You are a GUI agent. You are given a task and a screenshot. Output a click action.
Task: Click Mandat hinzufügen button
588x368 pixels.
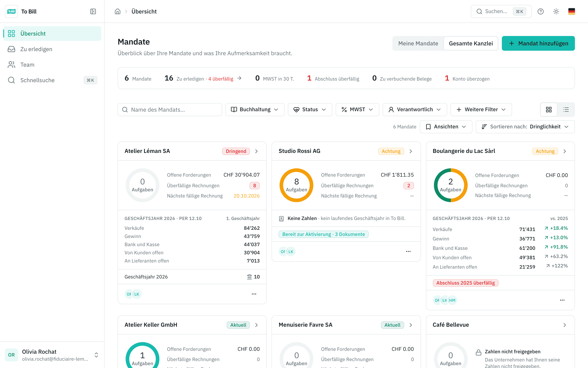click(x=538, y=43)
